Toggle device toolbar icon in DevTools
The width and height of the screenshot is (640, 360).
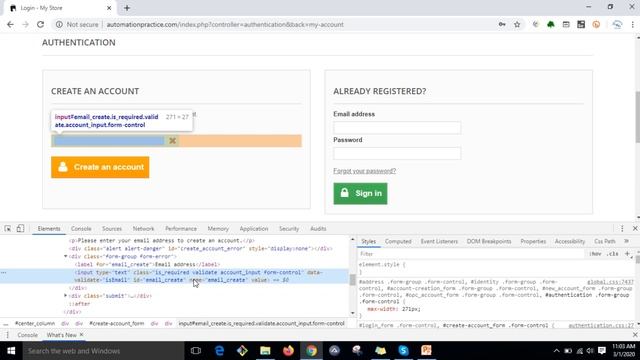[x=20, y=229]
